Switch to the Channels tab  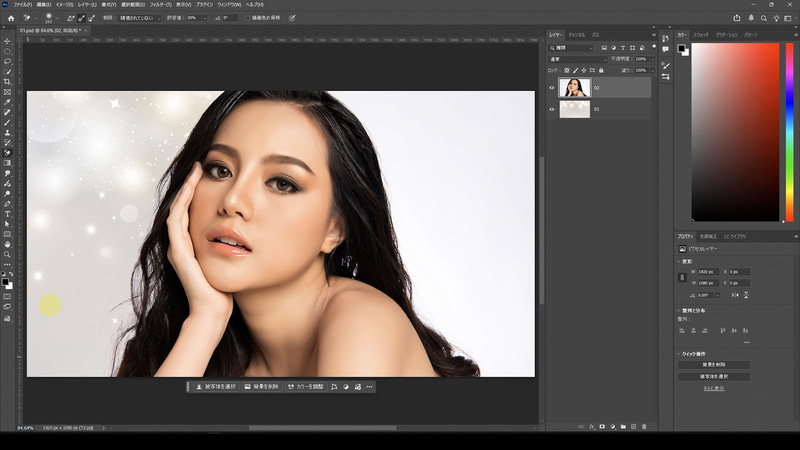[x=577, y=35]
